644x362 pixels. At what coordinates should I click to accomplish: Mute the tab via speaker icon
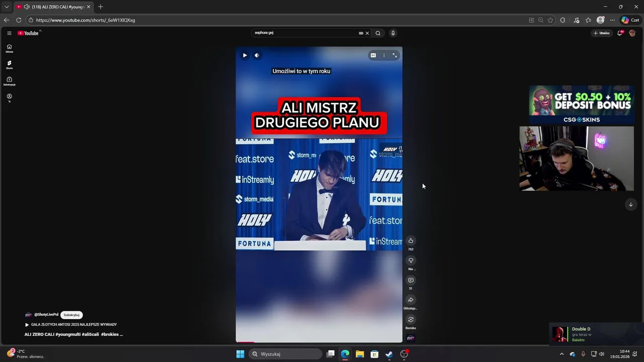point(26,7)
